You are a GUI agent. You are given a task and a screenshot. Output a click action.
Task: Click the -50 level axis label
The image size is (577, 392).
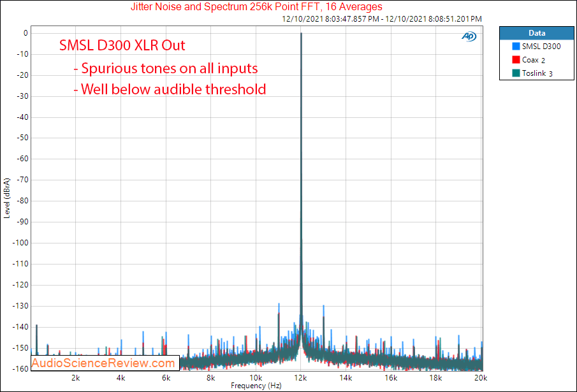pos(22,138)
